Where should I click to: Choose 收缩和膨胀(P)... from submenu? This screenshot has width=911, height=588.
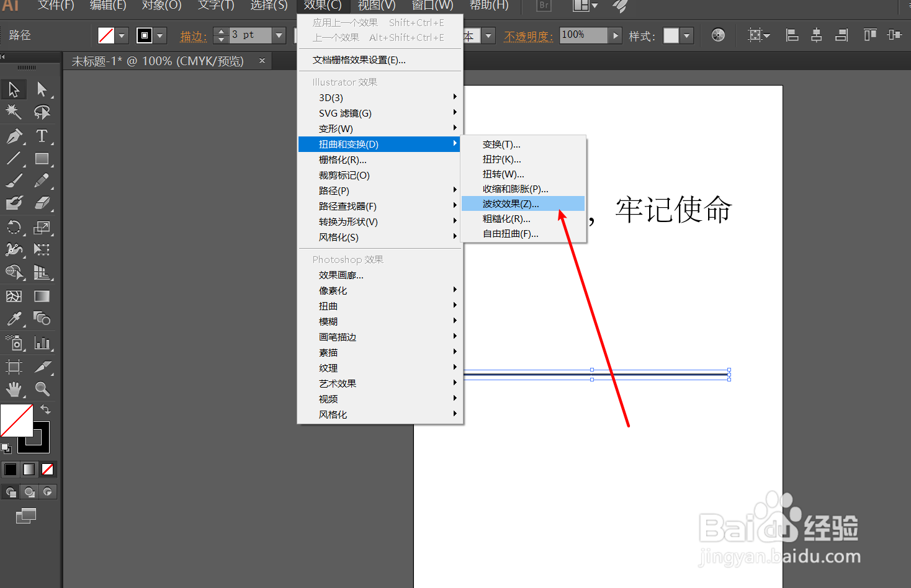pos(523,189)
